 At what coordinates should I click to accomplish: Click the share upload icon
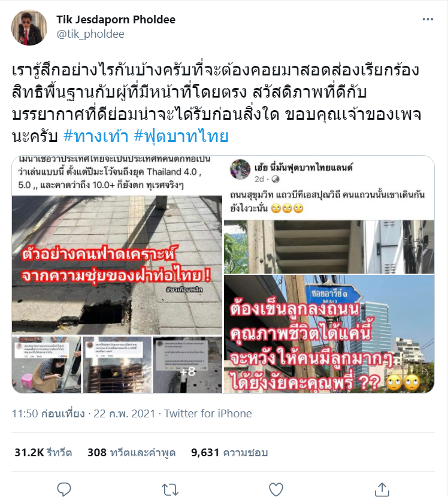tap(382, 489)
